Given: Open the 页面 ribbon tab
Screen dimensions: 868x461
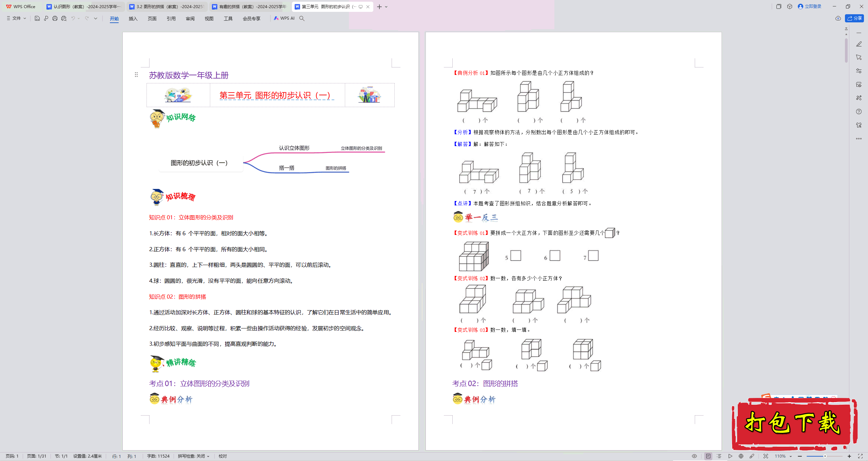Looking at the screenshot, I should 152,19.
